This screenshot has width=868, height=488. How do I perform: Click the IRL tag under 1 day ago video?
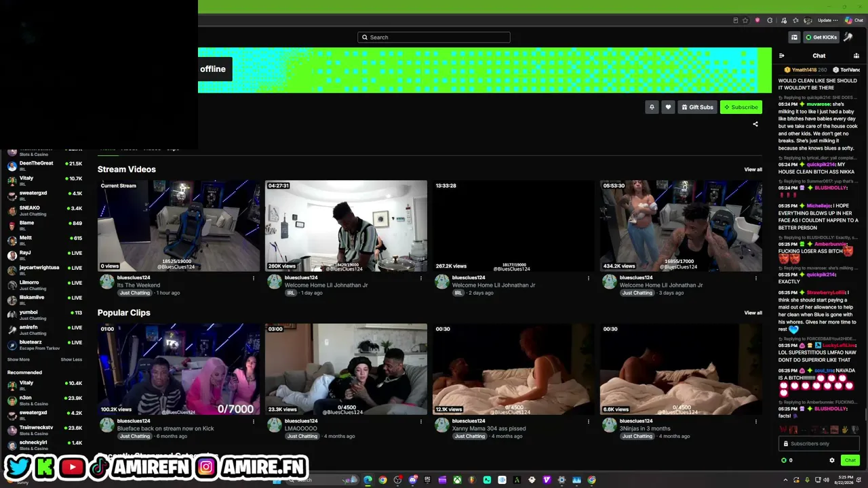coord(291,293)
